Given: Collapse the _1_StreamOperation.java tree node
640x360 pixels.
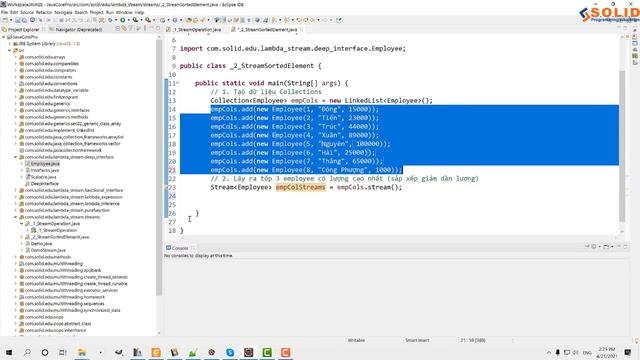Looking at the screenshot, I should (22, 224).
